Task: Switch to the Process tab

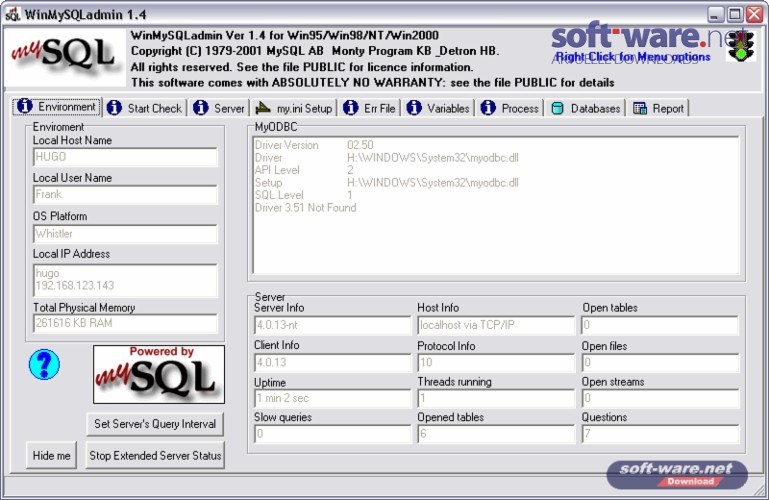Action: (510, 108)
